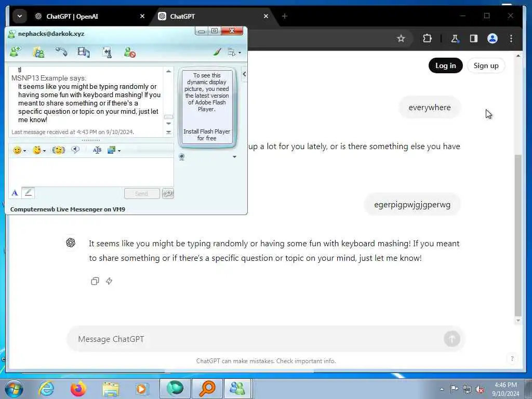The height and width of the screenshot is (399, 532).
Task: Expand the emoticon dropdown arrow
Action: pos(24,151)
